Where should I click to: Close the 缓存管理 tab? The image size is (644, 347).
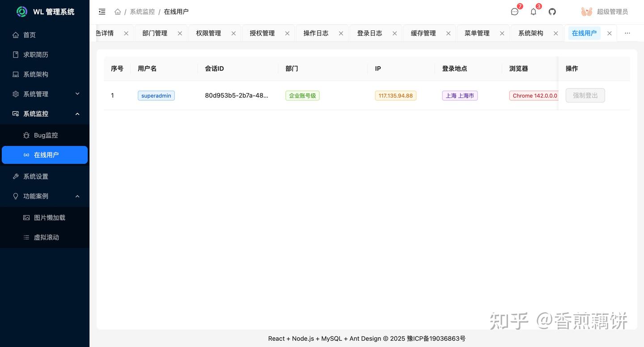pos(448,33)
